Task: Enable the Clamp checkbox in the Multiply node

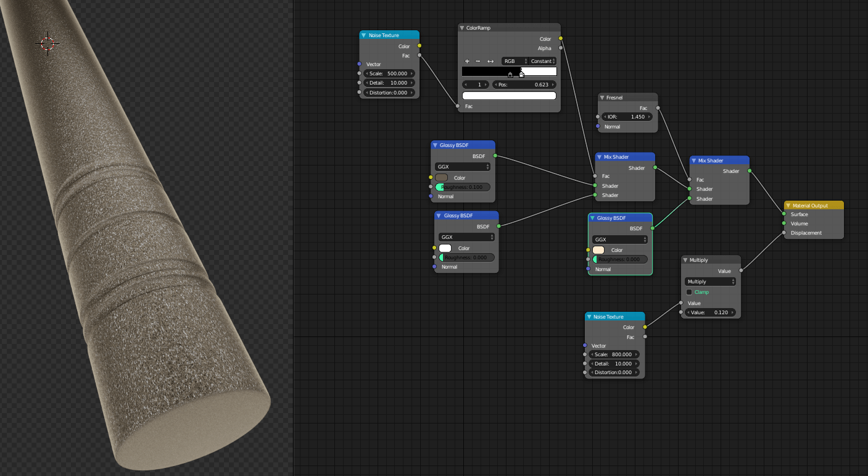Action: [689, 291]
